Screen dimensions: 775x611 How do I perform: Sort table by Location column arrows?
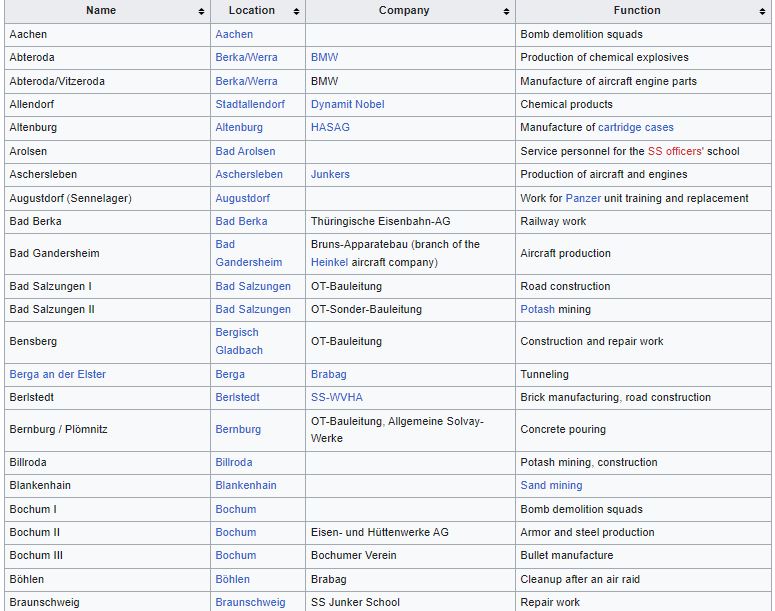coord(297,11)
